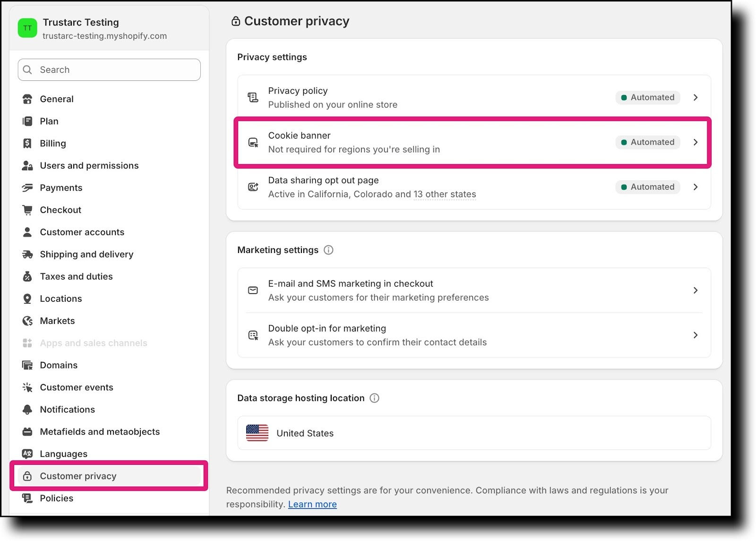The image size is (756, 541).
Task: Expand the Privacy policy row chevron
Action: coord(696,98)
